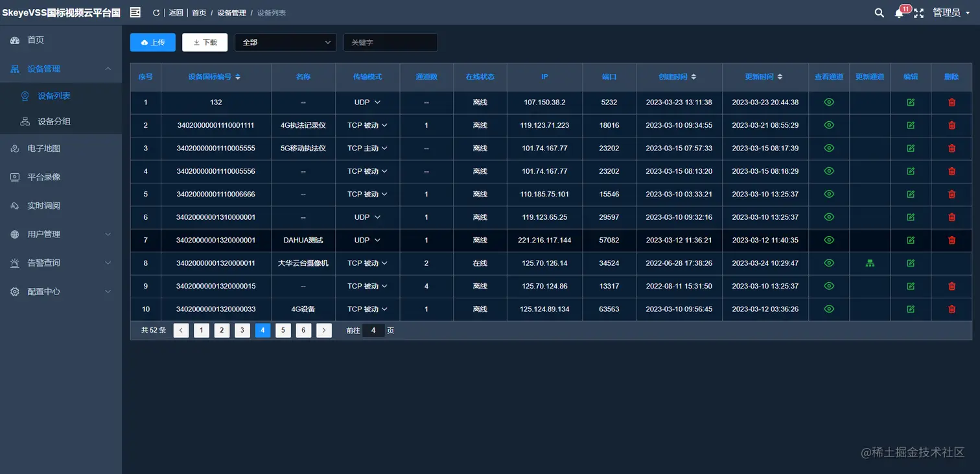Open the 全部 filter dropdown
Viewport: 980px width, 474px height.
[x=286, y=42]
